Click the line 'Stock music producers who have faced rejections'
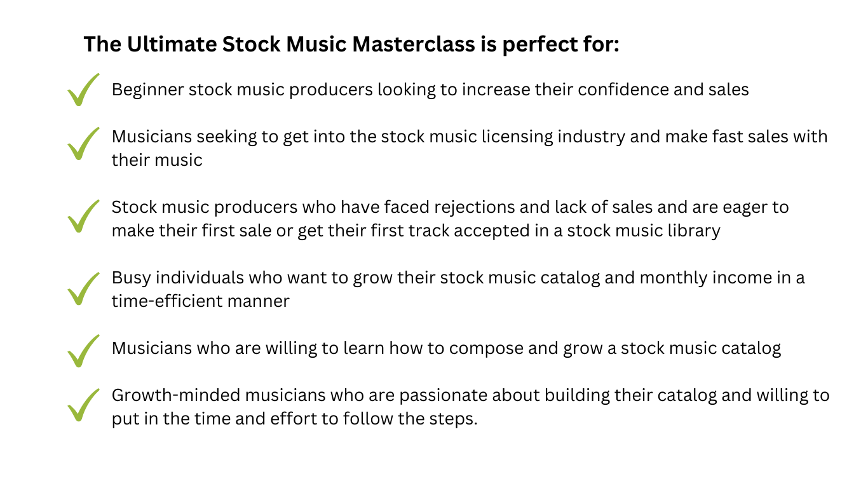 451,207
